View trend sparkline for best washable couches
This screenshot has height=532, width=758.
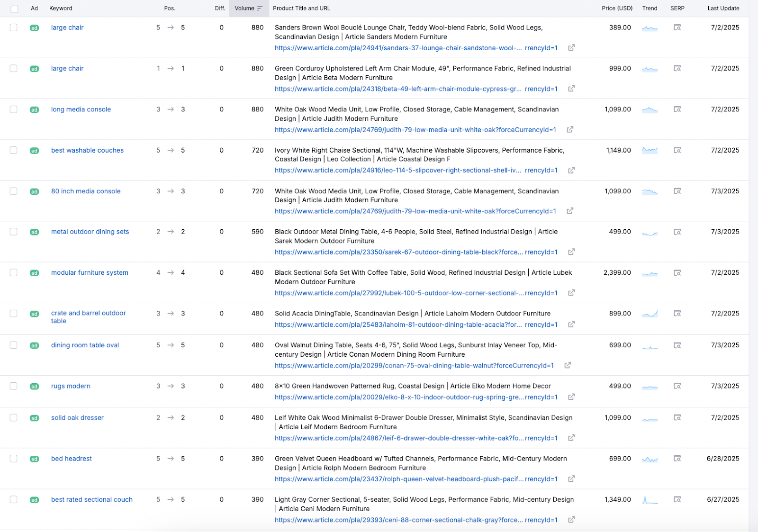click(650, 150)
